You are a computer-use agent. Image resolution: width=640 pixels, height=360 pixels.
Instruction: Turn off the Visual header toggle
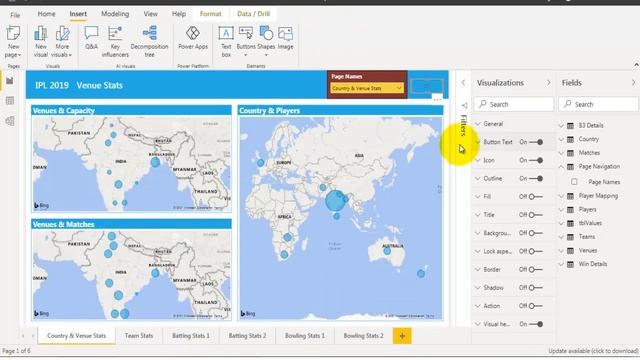click(x=536, y=324)
